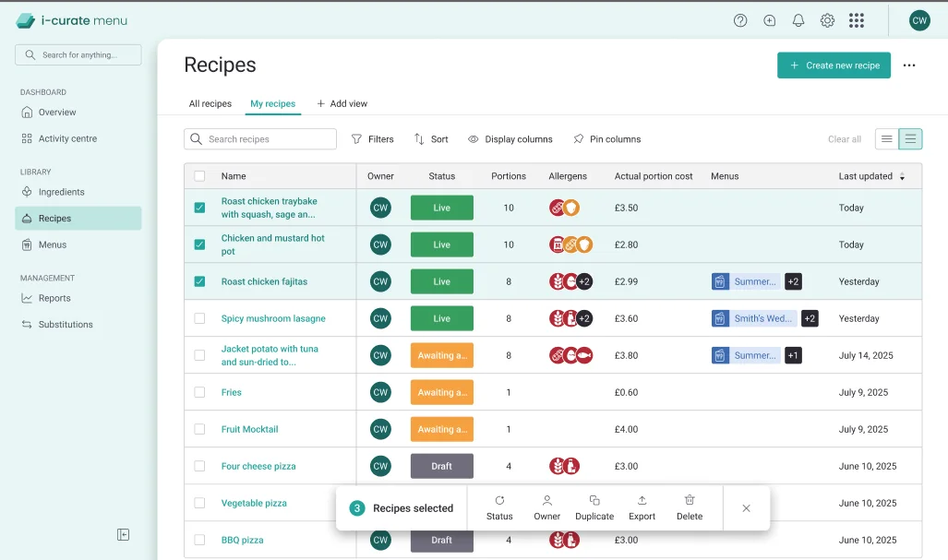Open Display columns options
This screenshot has height=560, width=948.
pyautogui.click(x=510, y=139)
